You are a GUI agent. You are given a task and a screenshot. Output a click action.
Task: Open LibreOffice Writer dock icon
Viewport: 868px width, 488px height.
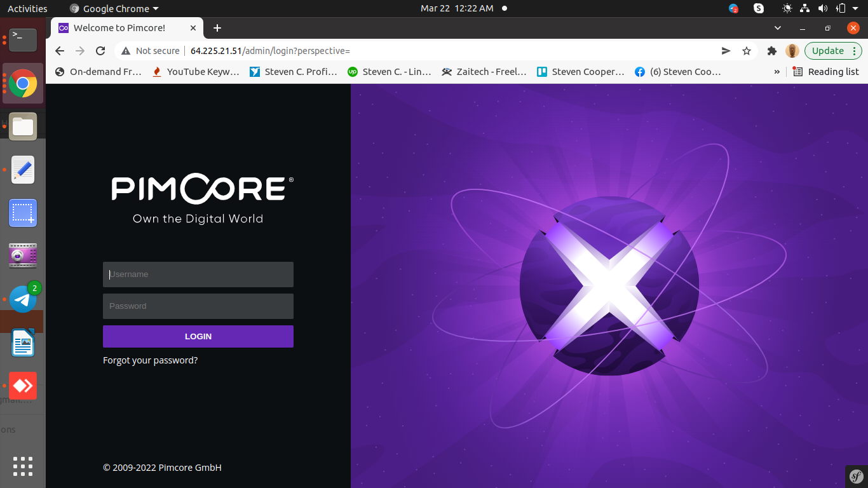tap(23, 342)
